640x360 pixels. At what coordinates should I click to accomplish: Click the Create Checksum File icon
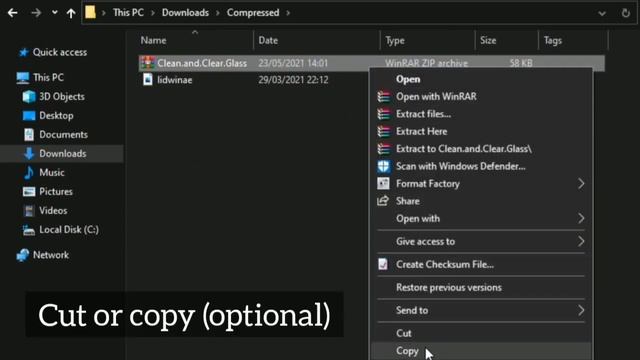pos(383,264)
